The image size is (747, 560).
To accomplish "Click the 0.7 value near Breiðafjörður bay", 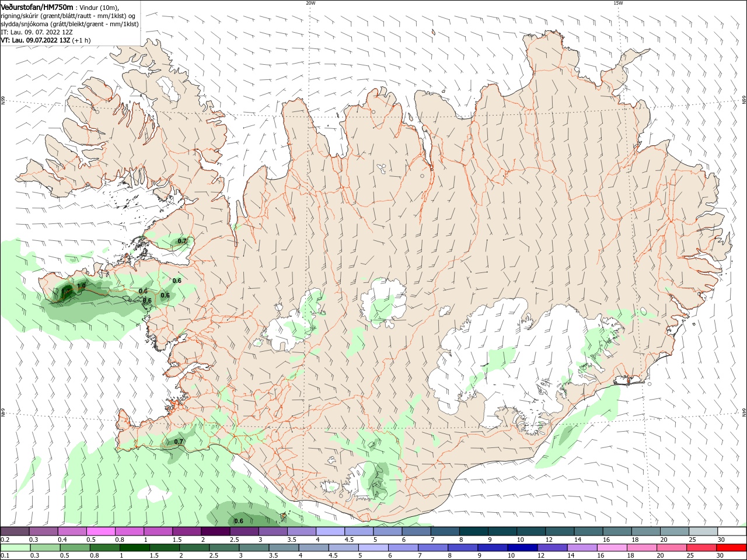I will pos(182,241).
